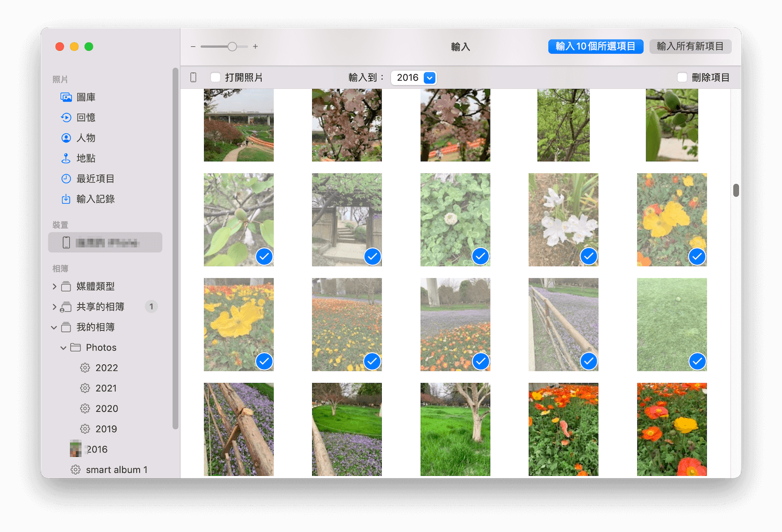
Task: Click the unread badge on 共享的相簿
Action: pyautogui.click(x=152, y=307)
